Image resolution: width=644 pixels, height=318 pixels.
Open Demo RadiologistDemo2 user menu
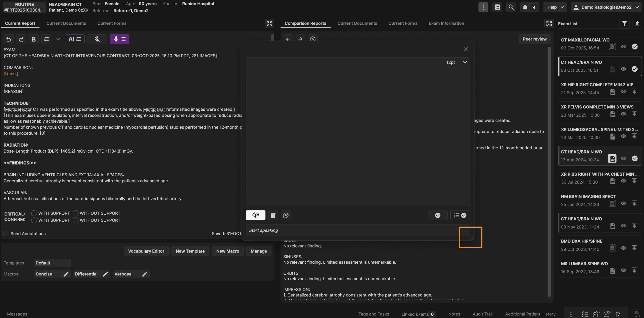point(607,7)
